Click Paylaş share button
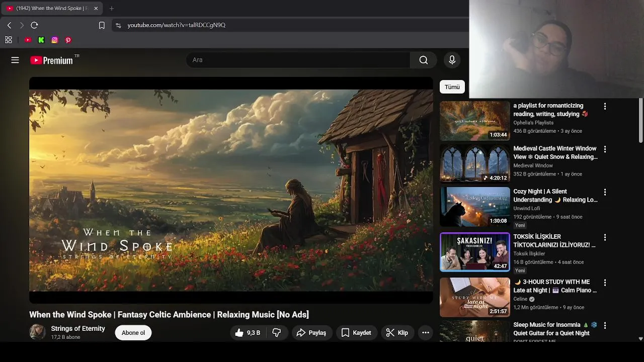The width and height of the screenshot is (644, 362). [x=312, y=332]
